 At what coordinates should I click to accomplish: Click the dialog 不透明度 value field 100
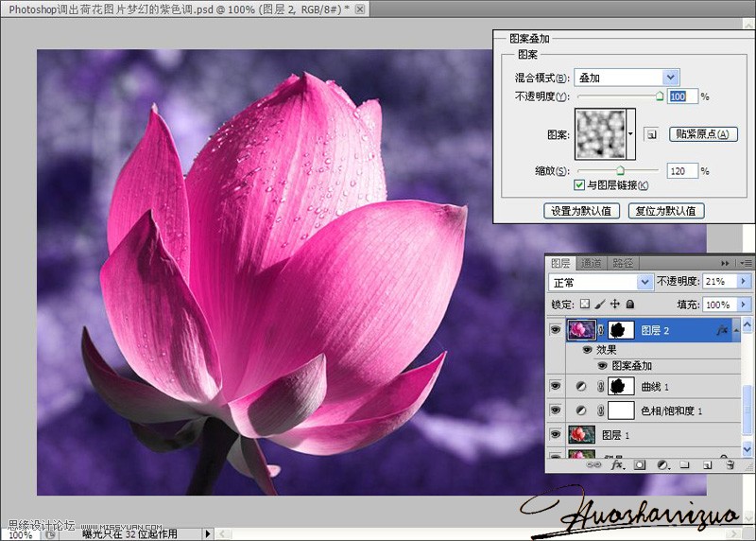[x=682, y=96]
